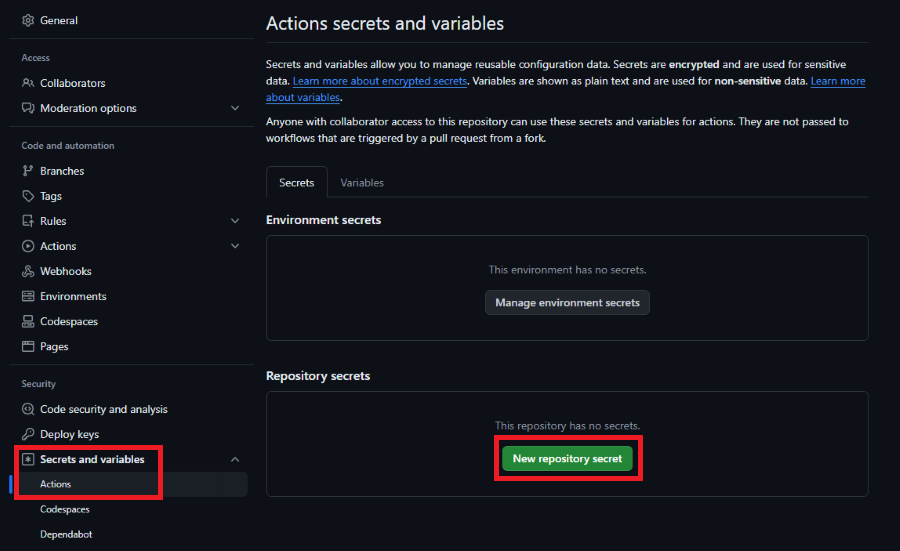Click the Codespaces icon under Code and automation
The image size is (900, 551).
point(28,321)
